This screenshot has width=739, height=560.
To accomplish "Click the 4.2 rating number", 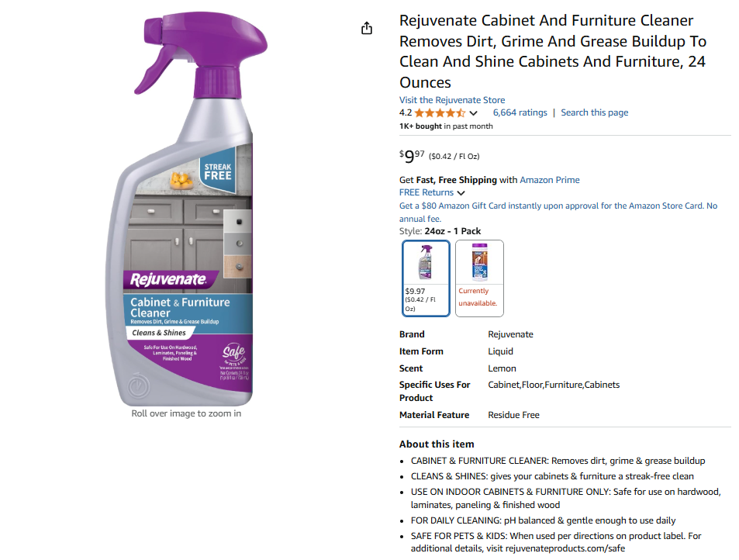I will [x=406, y=112].
